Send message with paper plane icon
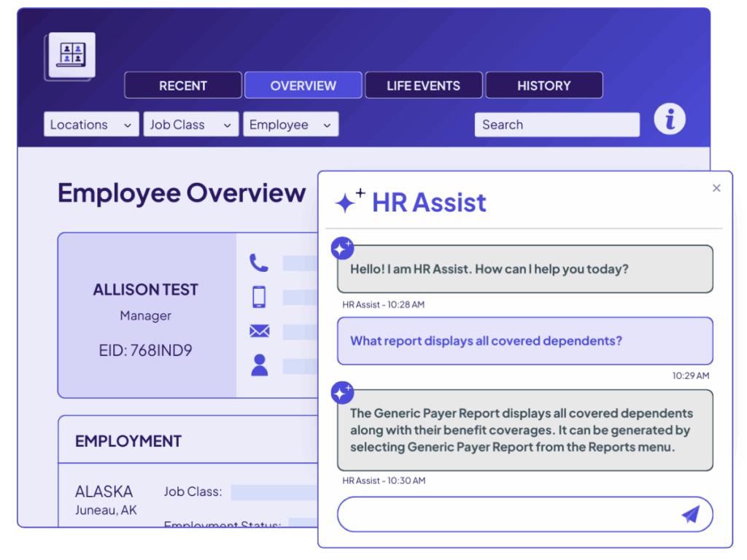The image size is (747, 560). [x=690, y=514]
